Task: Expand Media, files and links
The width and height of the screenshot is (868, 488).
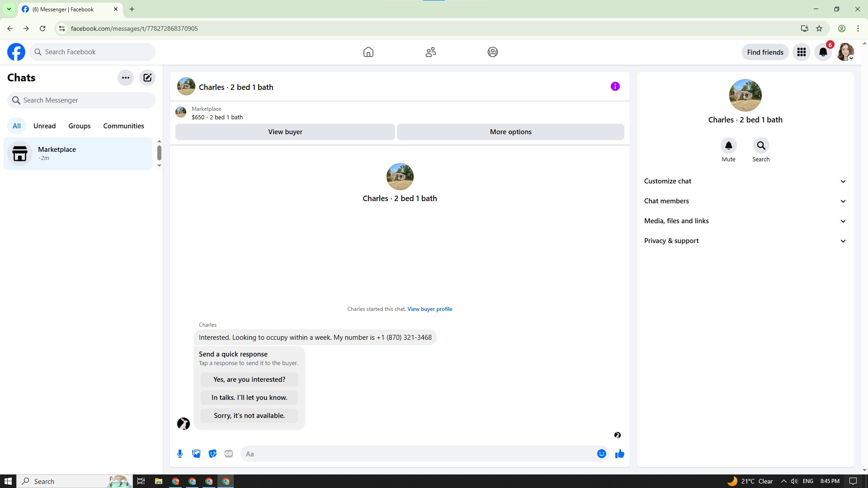Action: (745, 221)
